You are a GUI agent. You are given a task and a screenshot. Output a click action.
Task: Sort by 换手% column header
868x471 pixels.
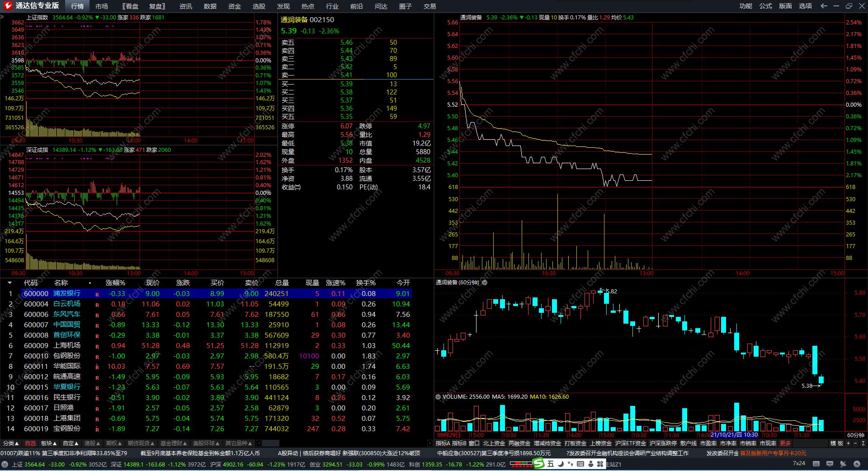coord(366,283)
